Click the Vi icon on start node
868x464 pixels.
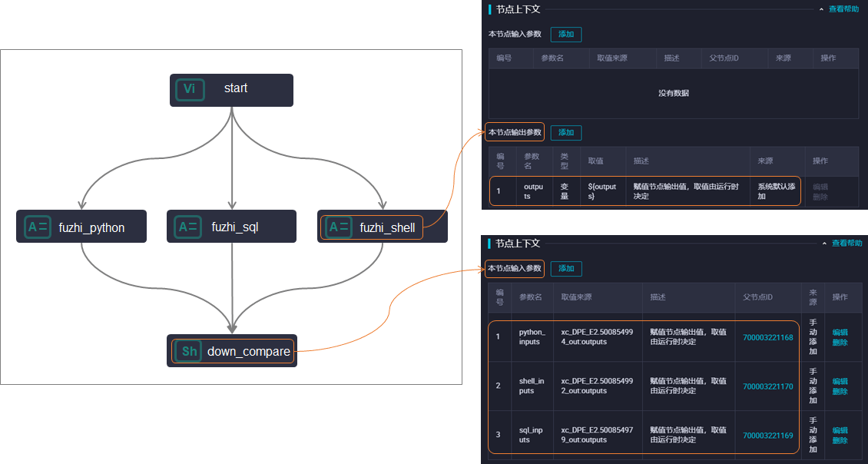click(190, 90)
